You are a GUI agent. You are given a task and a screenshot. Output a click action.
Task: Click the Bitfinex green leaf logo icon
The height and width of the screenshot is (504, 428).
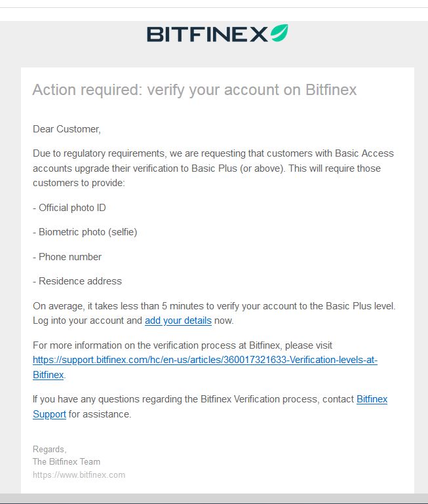click(279, 33)
